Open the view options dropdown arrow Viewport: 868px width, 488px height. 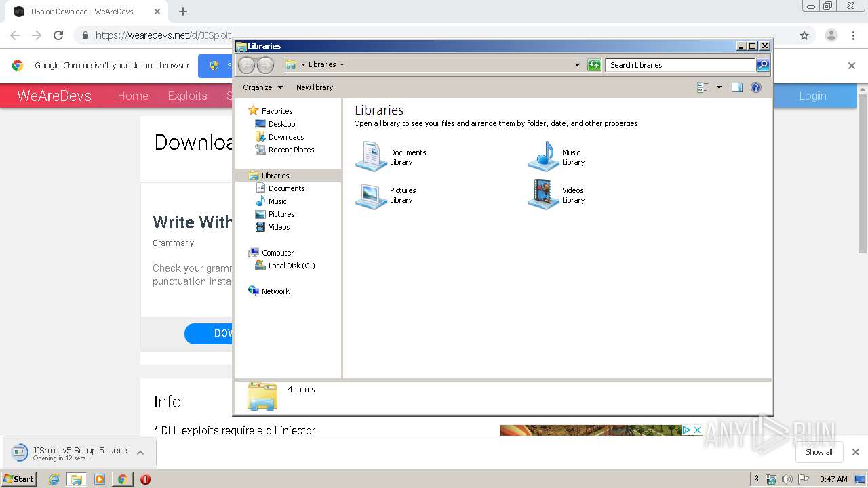point(719,87)
